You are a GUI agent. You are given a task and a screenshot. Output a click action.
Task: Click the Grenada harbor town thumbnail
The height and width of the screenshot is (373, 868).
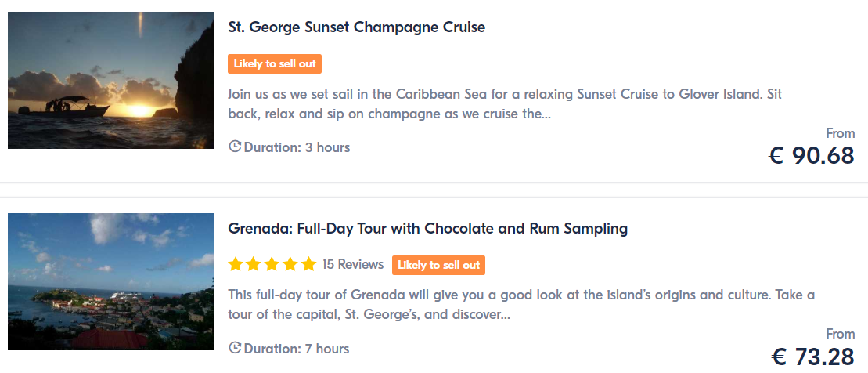(110, 281)
